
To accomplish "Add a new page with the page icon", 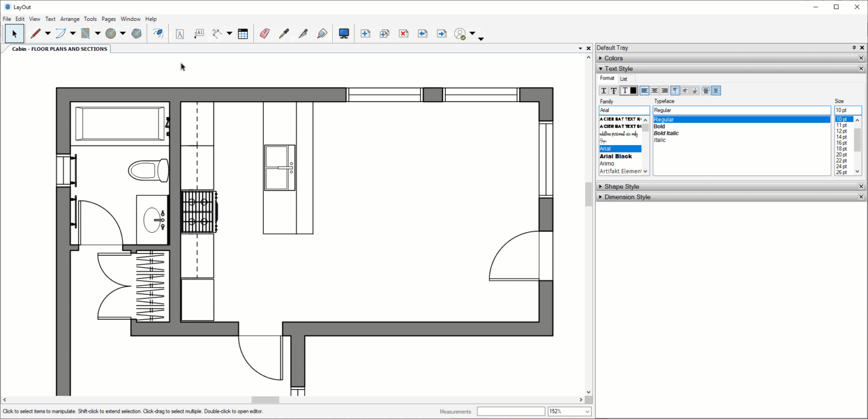I will 365,33.
